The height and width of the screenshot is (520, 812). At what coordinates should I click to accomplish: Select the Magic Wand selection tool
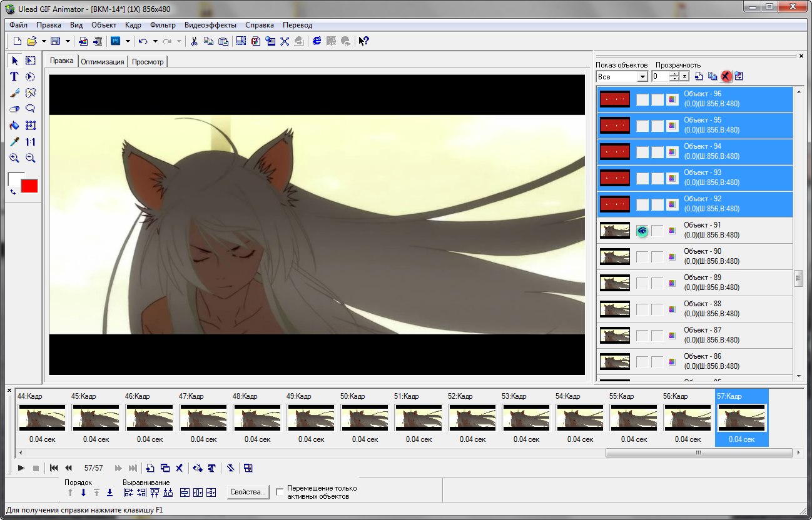[30, 93]
